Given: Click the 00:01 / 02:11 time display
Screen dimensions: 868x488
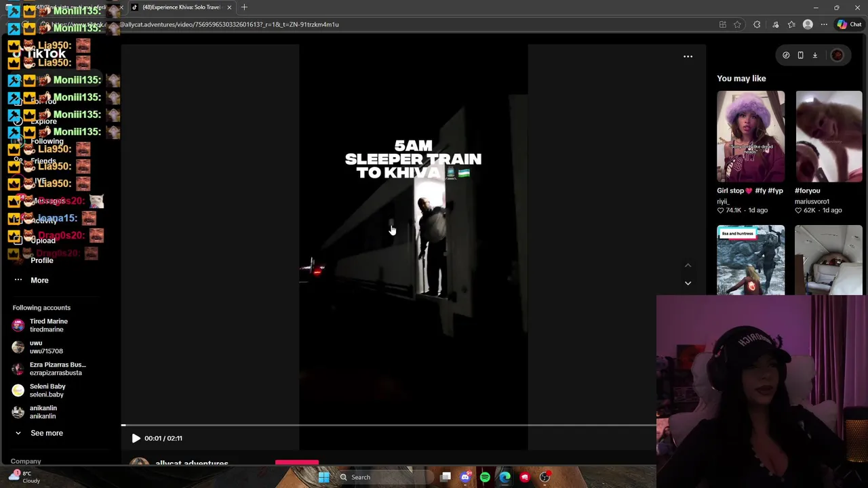Looking at the screenshot, I should (x=163, y=439).
